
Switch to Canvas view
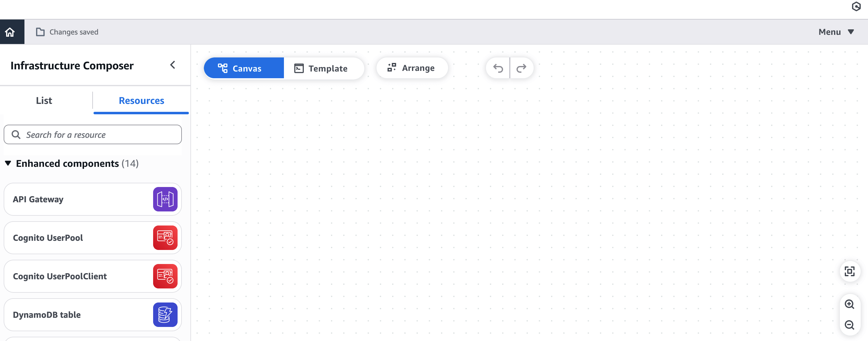(240, 68)
